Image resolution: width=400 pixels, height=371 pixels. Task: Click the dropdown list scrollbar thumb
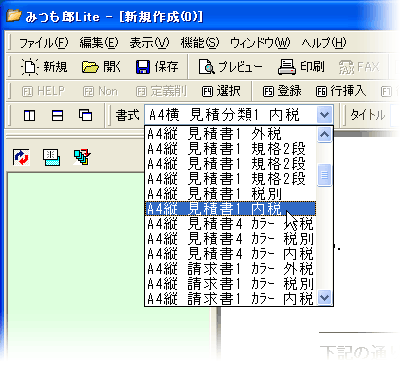pyautogui.click(x=324, y=175)
